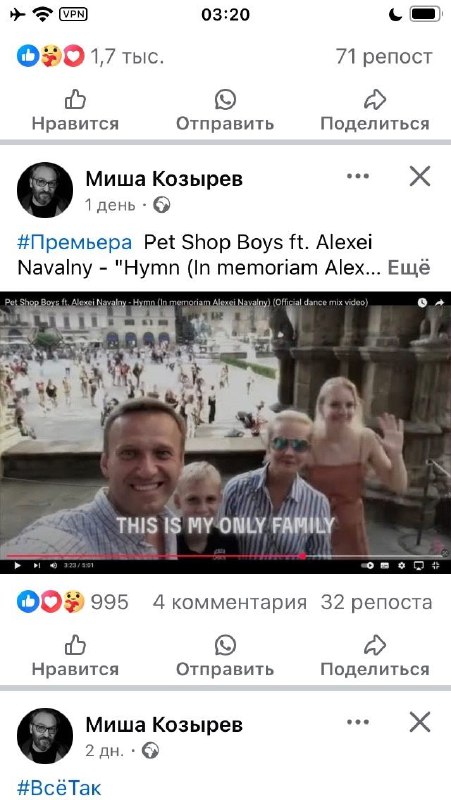Open three-dot menu on #ВсёТак post

tap(357, 722)
